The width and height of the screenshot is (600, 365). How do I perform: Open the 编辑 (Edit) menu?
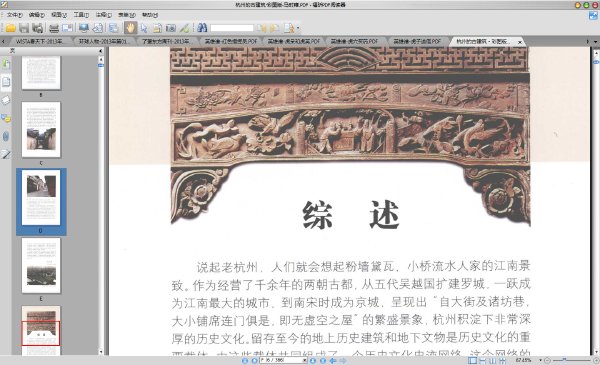37,15
